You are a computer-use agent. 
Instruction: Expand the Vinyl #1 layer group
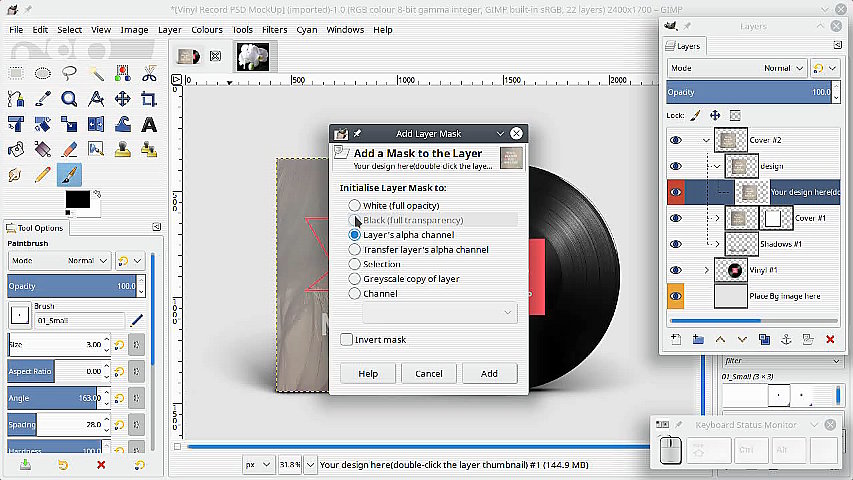pos(706,270)
